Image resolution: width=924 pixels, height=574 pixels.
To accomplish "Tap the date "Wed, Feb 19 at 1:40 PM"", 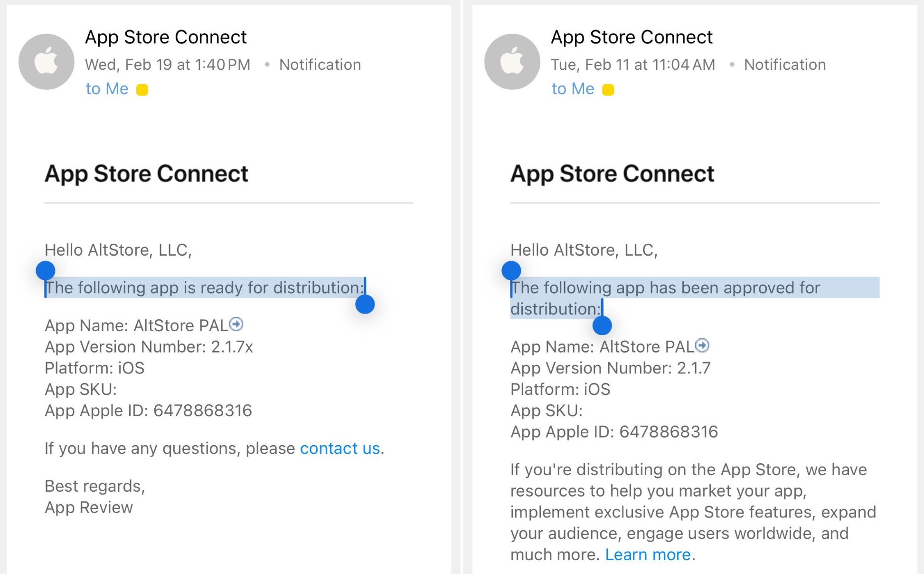I will pos(168,65).
